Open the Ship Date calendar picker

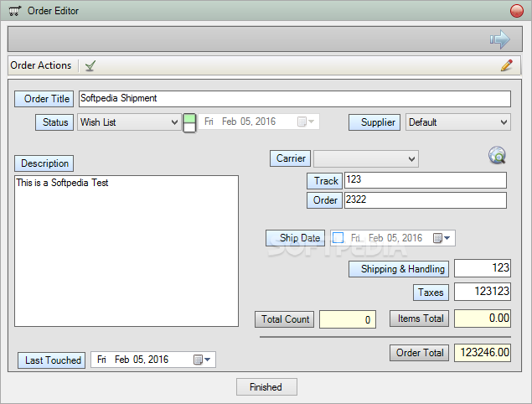pos(442,238)
